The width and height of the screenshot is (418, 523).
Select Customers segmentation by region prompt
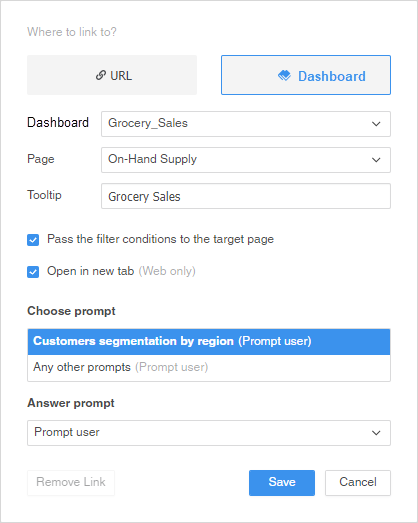(x=209, y=342)
